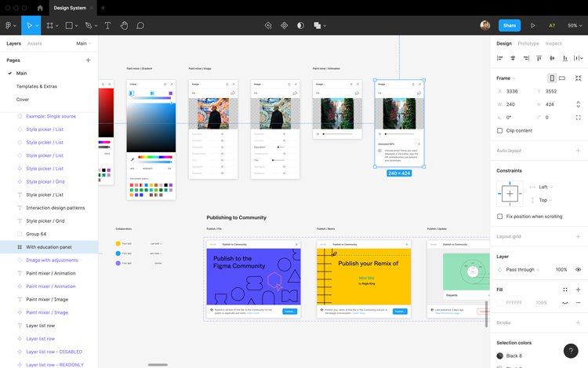Select the Comment tool
588x368 pixels.
(x=140, y=26)
